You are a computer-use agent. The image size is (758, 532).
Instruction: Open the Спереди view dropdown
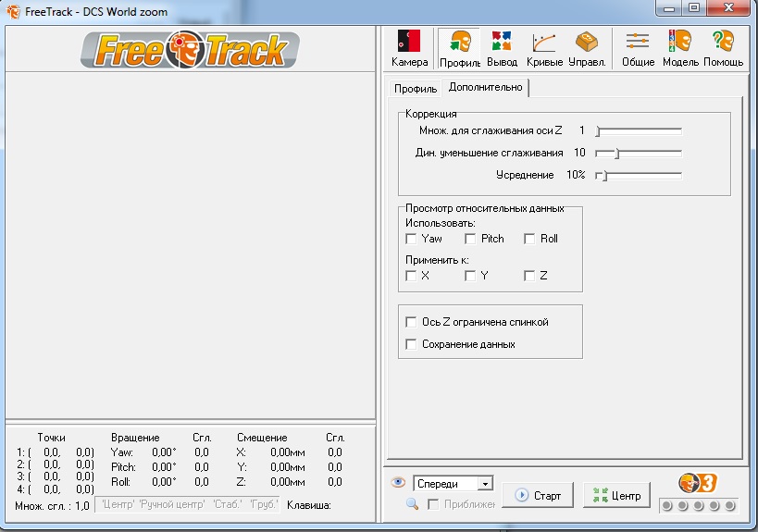point(454,483)
